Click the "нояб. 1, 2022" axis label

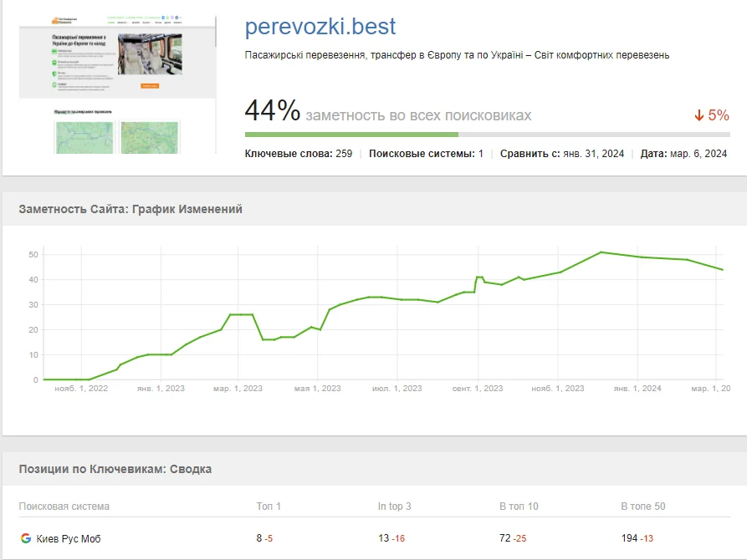click(81, 389)
